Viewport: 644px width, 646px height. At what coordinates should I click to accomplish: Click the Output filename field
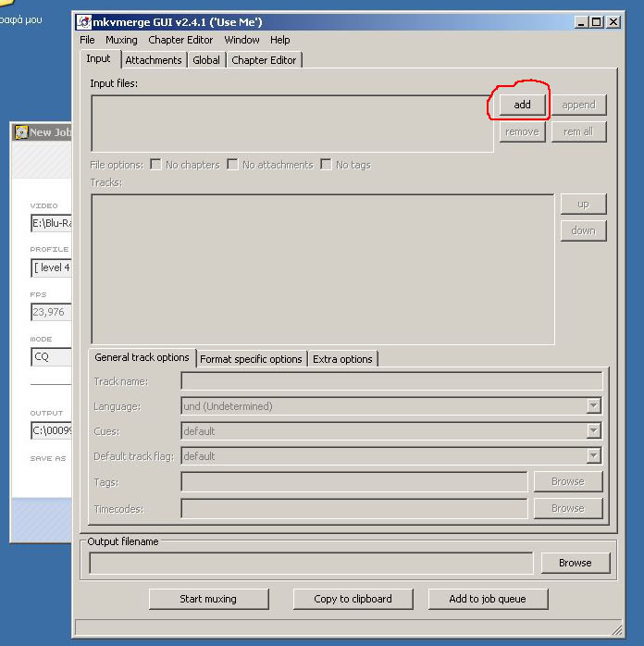(x=311, y=563)
